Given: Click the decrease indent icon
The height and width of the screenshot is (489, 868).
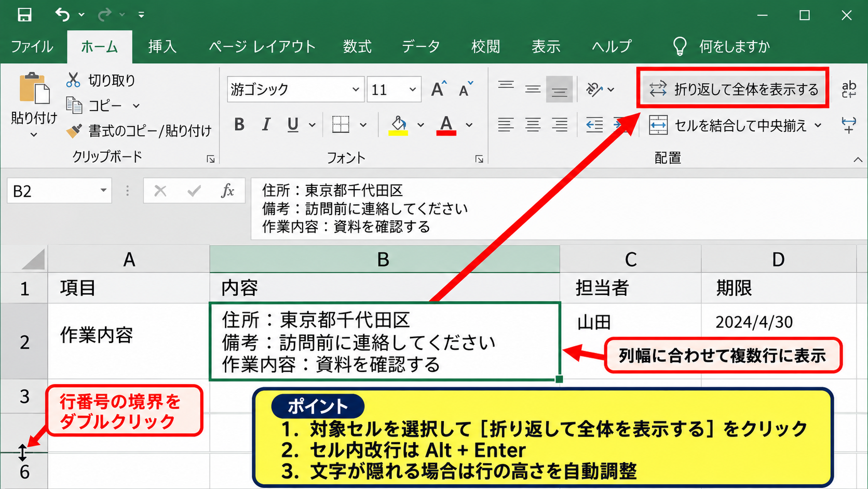Looking at the screenshot, I should click(594, 125).
